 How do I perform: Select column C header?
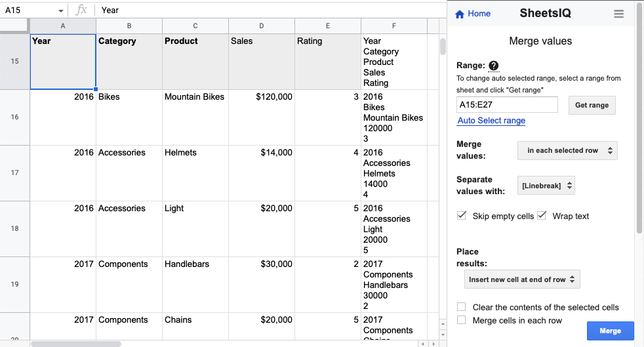[195, 26]
